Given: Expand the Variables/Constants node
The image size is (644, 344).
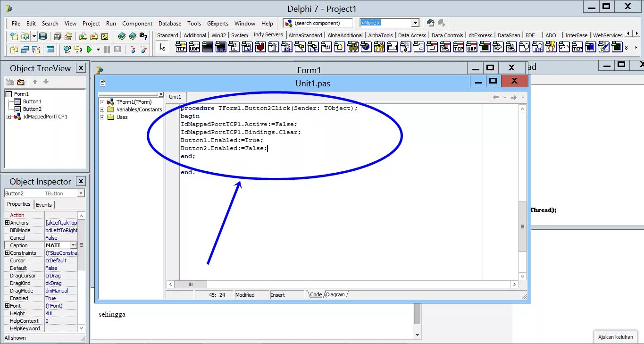Looking at the screenshot, I should click(102, 109).
